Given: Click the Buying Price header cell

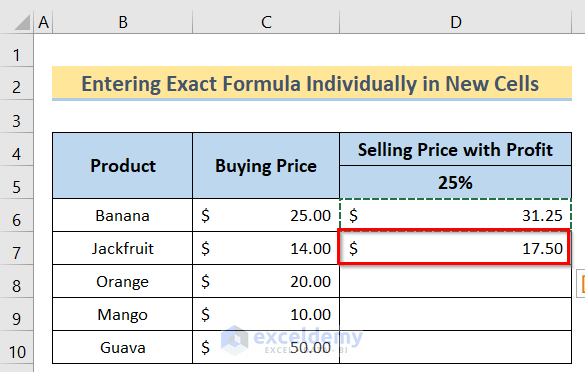Looking at the screenshot, I should pos(266,166).
